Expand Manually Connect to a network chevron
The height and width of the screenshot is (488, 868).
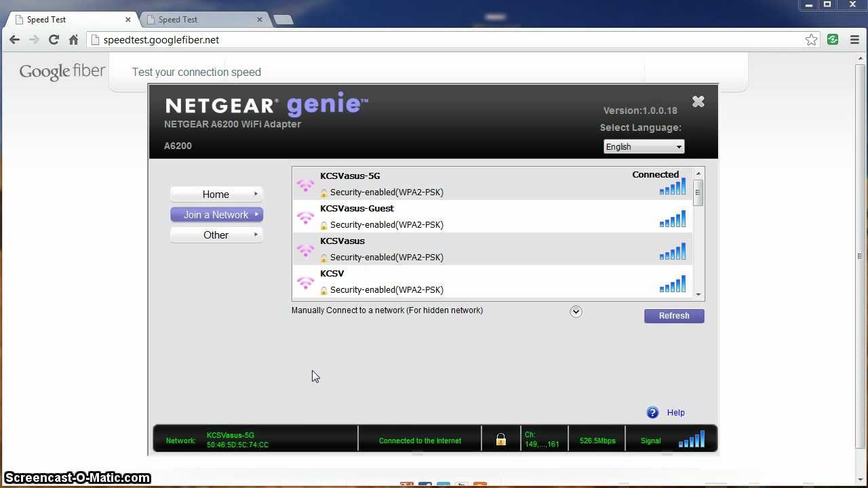tap(576, 312)
